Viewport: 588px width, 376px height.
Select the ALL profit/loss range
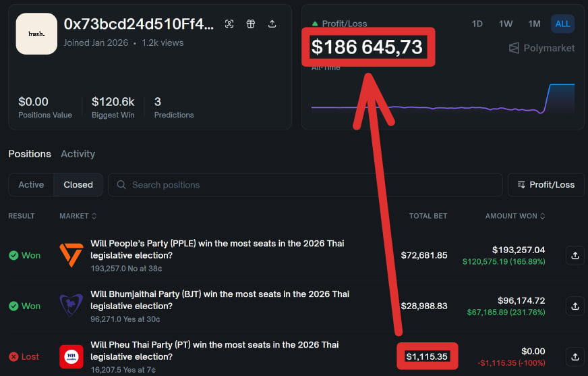[x=562, y=24]
